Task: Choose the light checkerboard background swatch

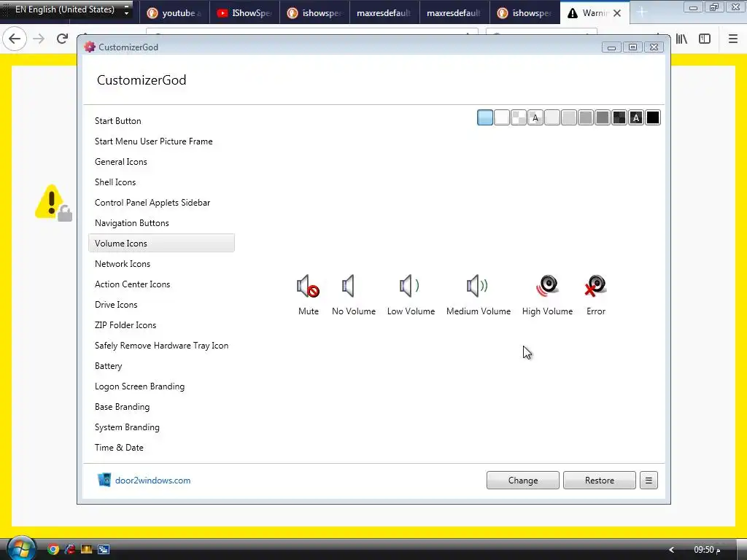Action: pyautogui.click(x=519, y=117)
